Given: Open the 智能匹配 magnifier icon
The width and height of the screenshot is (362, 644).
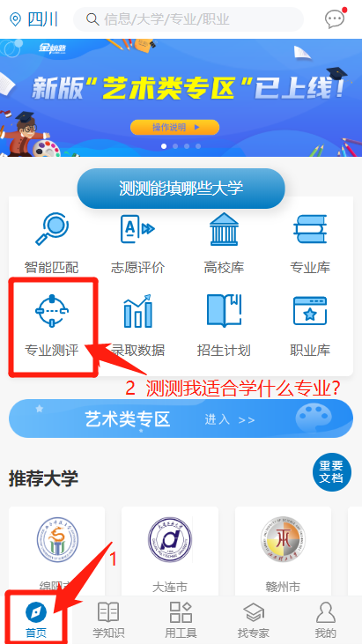Looking at the screenshot, I should click(52, 229).
